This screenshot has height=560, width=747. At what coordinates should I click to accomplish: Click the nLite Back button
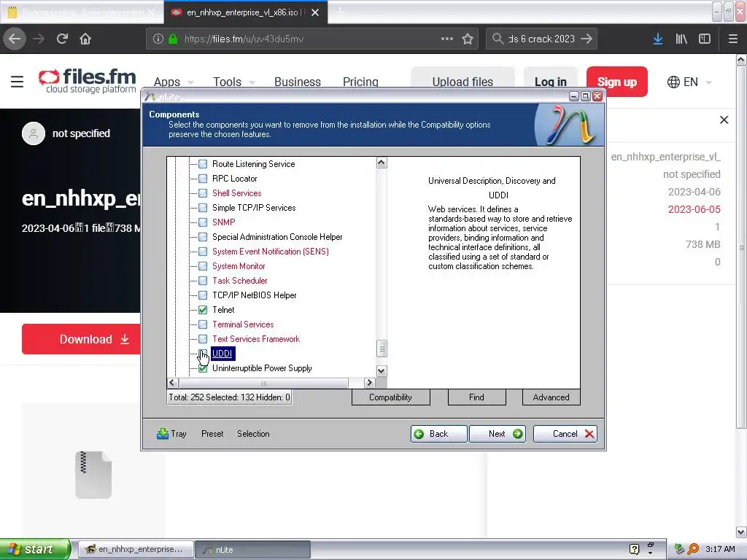438,434
